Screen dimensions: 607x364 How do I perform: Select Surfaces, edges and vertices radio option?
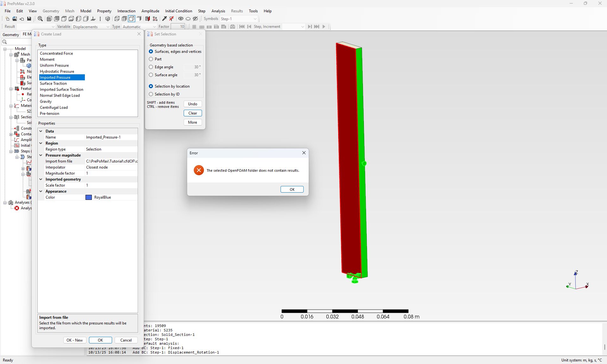click(x=151, y=52)
